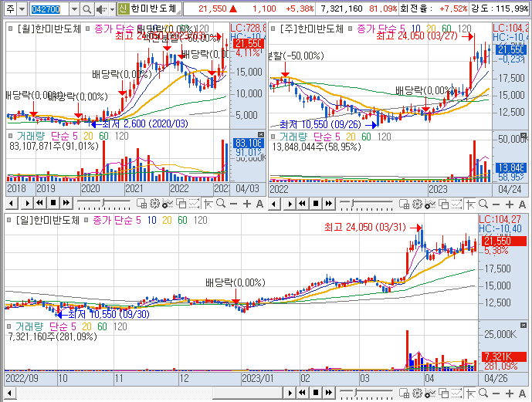Screen dimensions: 532x402
Task: Close the monthly volume panel with X
Action: tap(260, 134)
